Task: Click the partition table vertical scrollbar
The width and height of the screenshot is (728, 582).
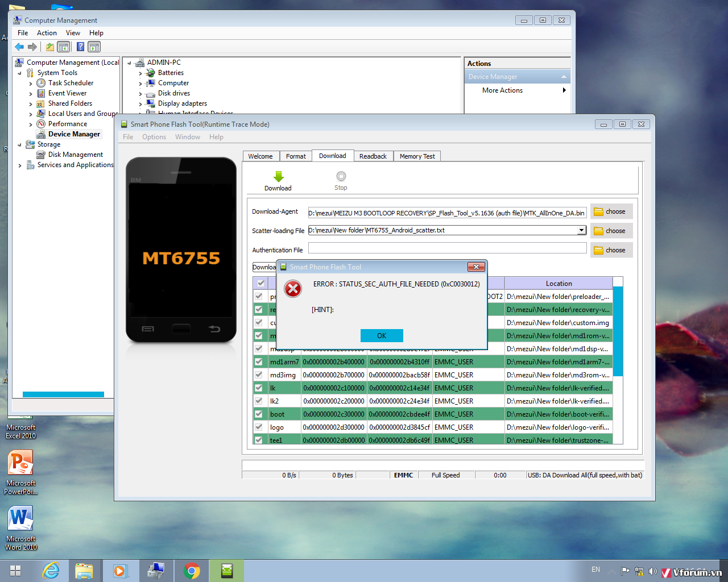Action: (x=618, y=331)
